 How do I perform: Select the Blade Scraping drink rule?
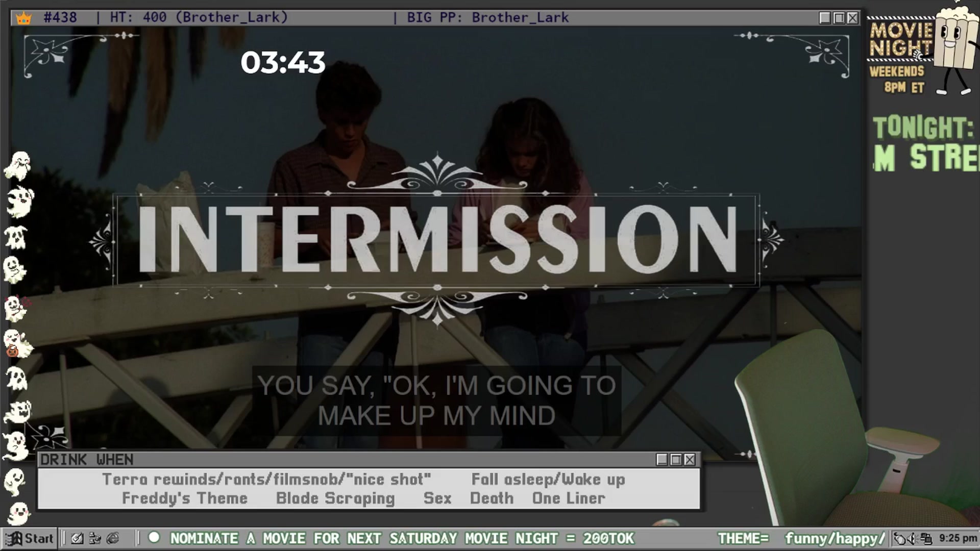tap(335, 498)
